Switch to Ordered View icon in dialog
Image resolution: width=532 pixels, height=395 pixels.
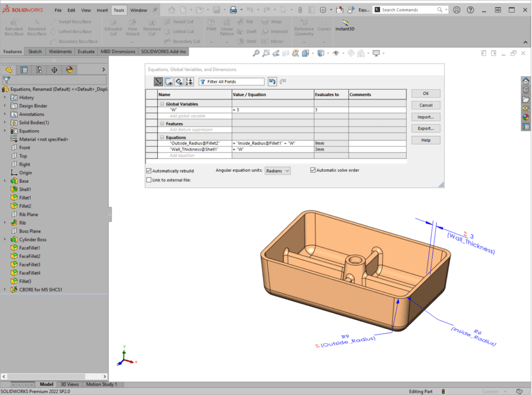[x=189, y=81]
